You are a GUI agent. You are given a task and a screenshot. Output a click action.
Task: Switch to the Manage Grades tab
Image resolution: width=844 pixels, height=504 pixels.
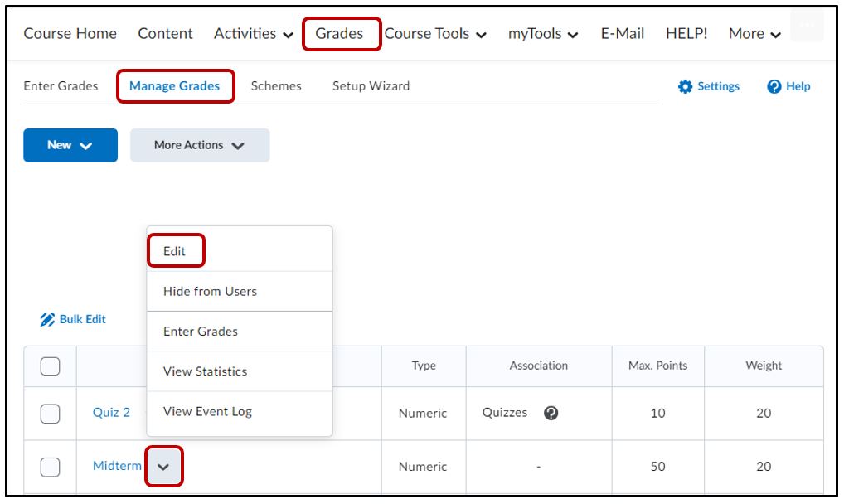tap(175, 86)
